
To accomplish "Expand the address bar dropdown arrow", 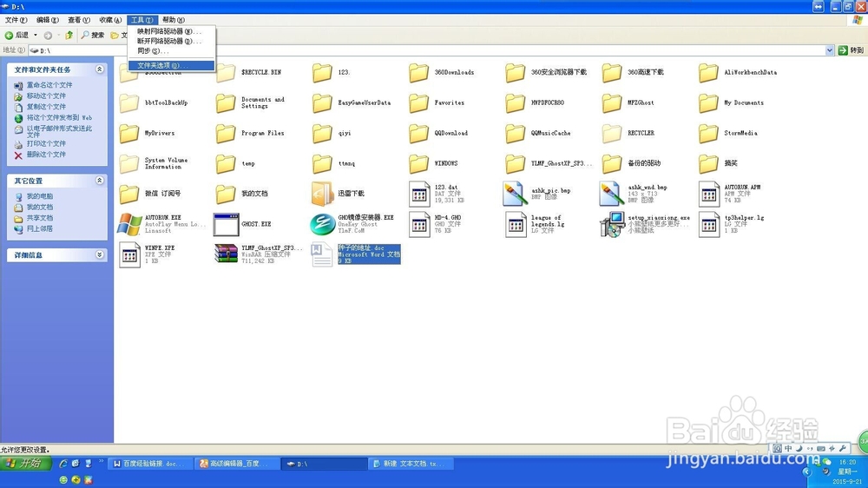I will [829, 50].
